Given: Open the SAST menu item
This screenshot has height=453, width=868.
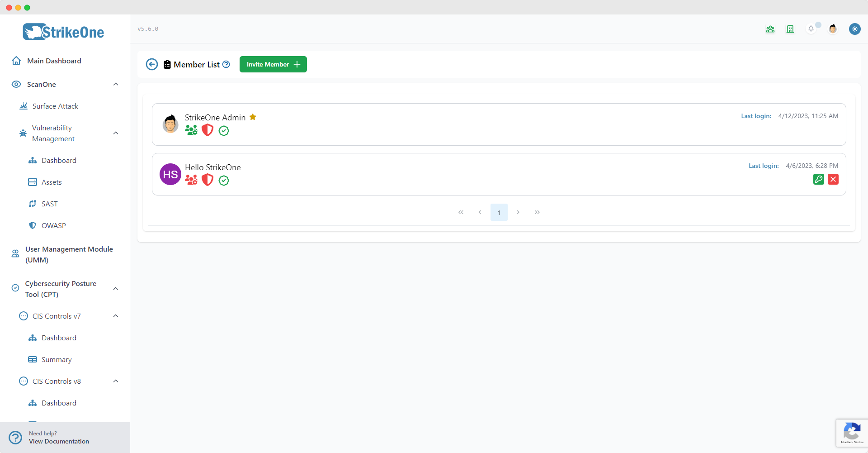Looking at the screenshot, I should pos(49,204).
